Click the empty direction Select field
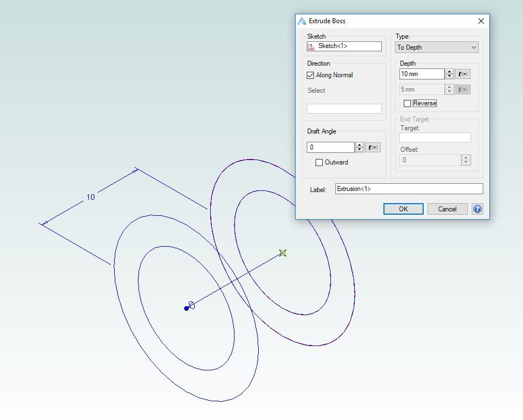 [344, 109]
